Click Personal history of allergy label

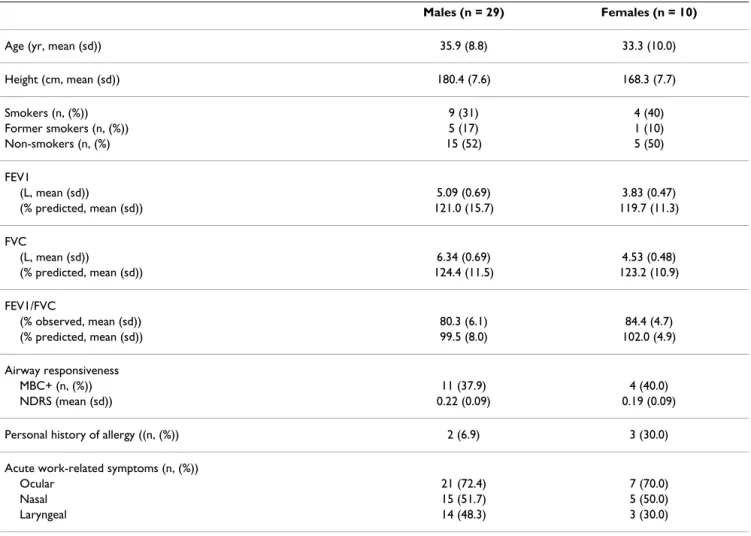pos(91,435)
